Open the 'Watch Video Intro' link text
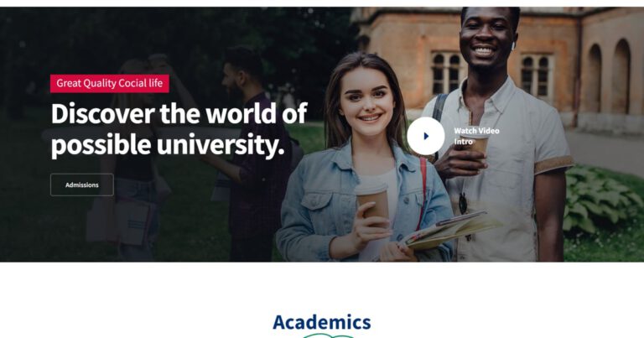 [476, 136]
